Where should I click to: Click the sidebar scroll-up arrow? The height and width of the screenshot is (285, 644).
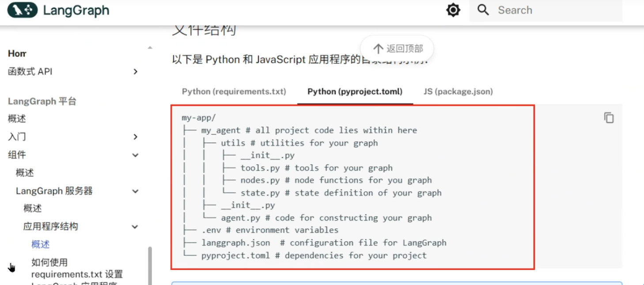coord(150,47)
